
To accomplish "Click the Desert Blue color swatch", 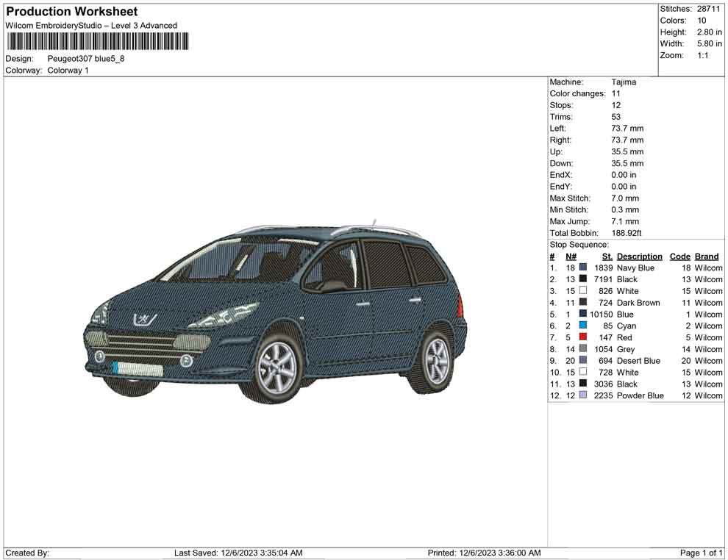I will (582, 360).
